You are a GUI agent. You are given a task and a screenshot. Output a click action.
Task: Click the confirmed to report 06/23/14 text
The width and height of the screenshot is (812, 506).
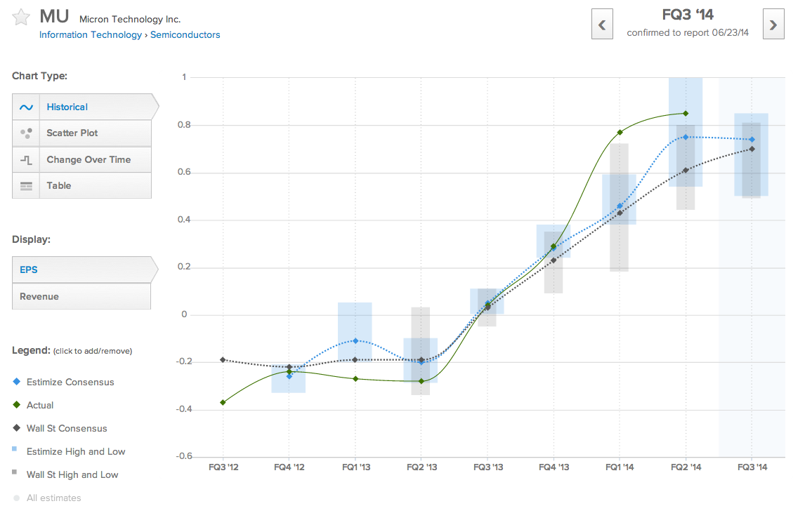click(688, 32)
